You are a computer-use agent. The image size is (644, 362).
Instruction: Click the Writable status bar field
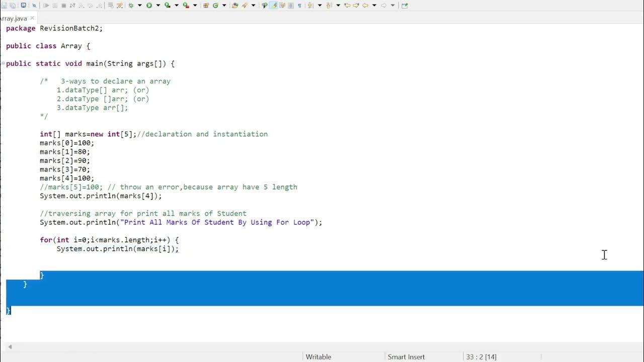coord(318,357)
